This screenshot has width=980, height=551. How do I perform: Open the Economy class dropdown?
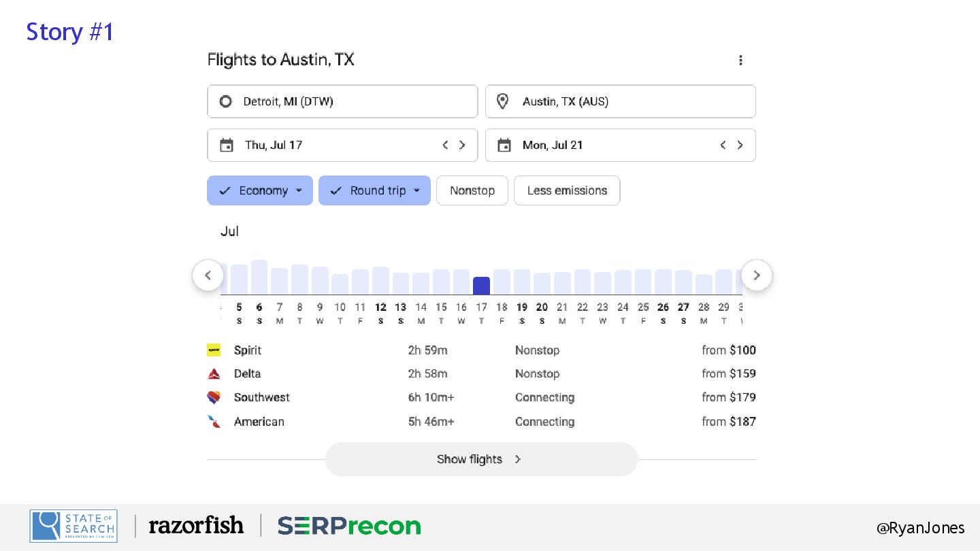tap(260, 190)
